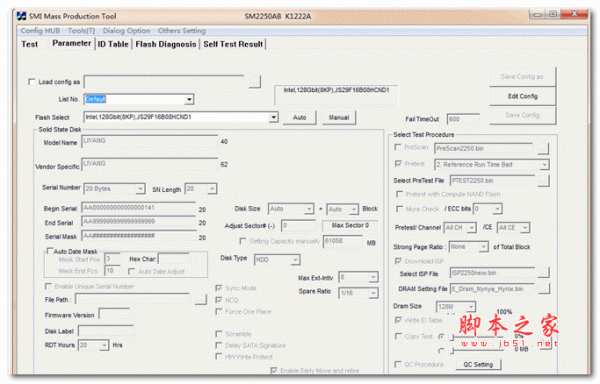Browse for serial number File Path

(201, 299)
